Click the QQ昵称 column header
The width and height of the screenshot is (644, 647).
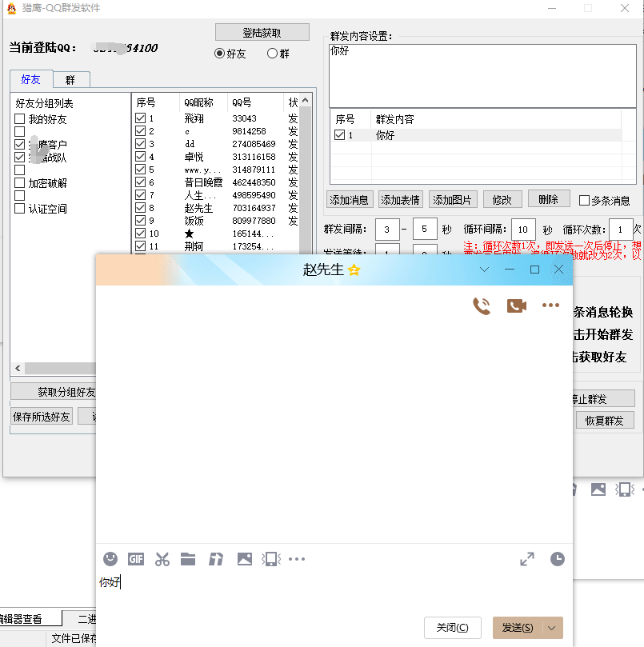203,102
